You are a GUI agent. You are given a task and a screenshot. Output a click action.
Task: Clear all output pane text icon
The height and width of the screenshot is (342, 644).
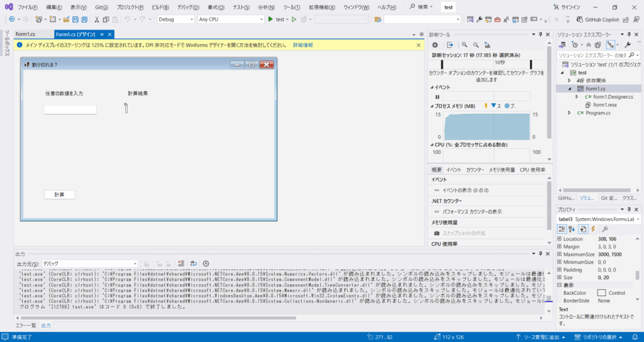[x=180, y=263]
